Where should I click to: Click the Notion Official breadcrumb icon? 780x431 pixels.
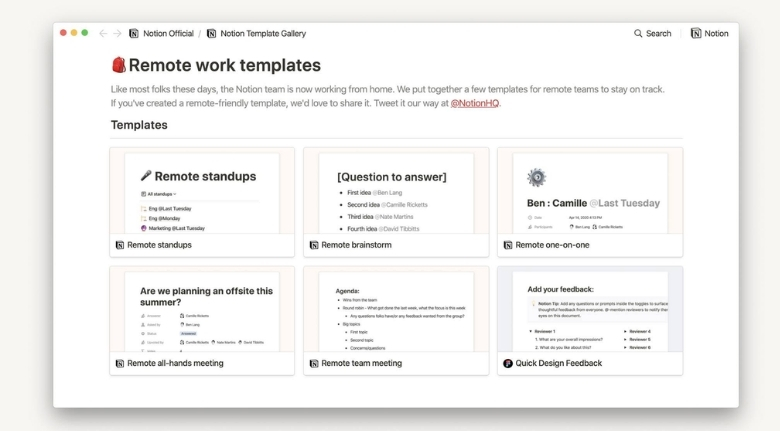point(134,33)
